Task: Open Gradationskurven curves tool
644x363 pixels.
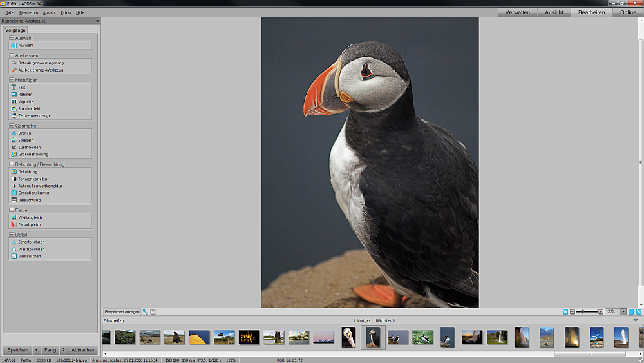Action: 33,193
